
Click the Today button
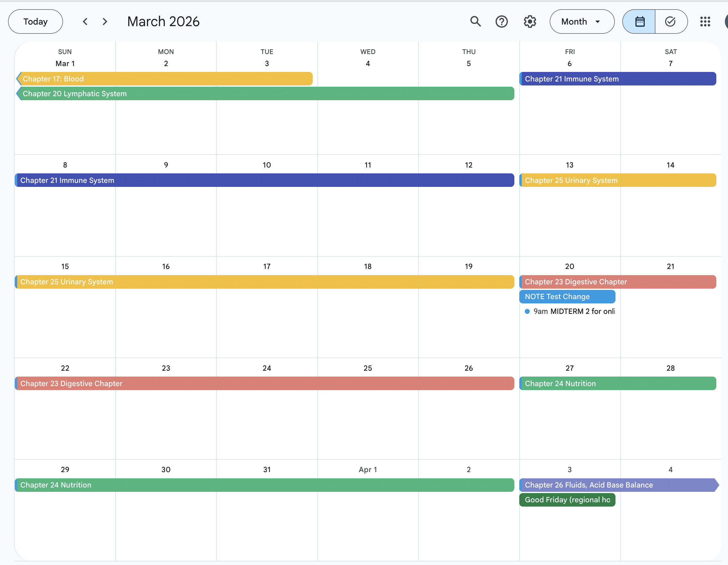35,21
